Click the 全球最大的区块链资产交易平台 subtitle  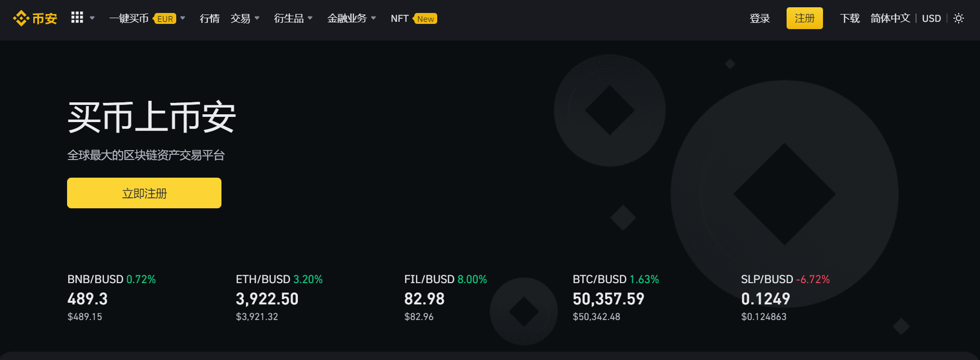pyautogui.click(x=146, y=155)
